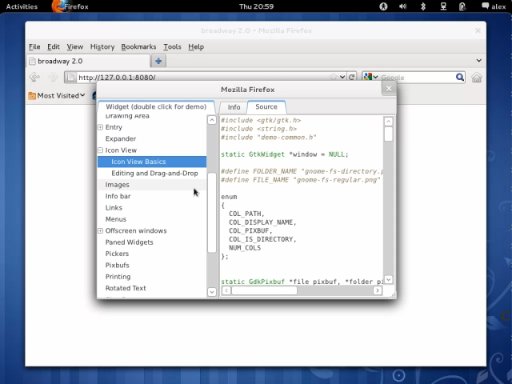This screenshot has width=512, height=384.
Task: Click source pane horizontal scrollbar thumb
Action: (264, 290)
